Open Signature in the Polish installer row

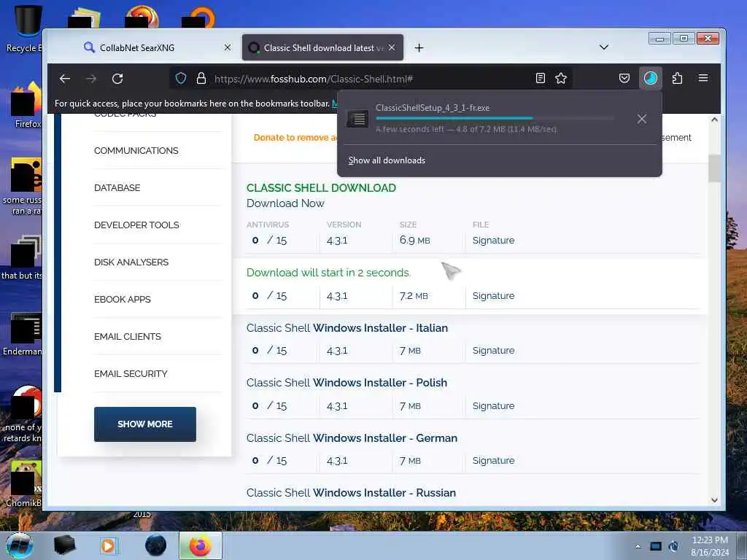point(494,405)
